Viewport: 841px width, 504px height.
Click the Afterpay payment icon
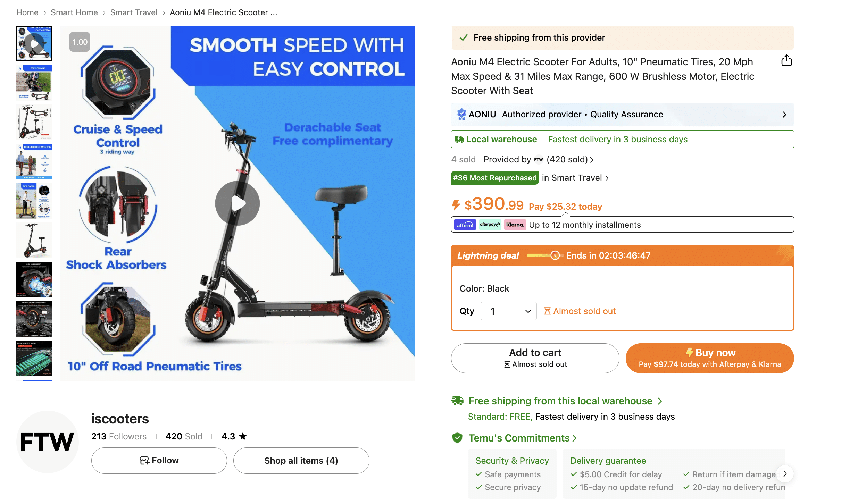tap(490, 225)
